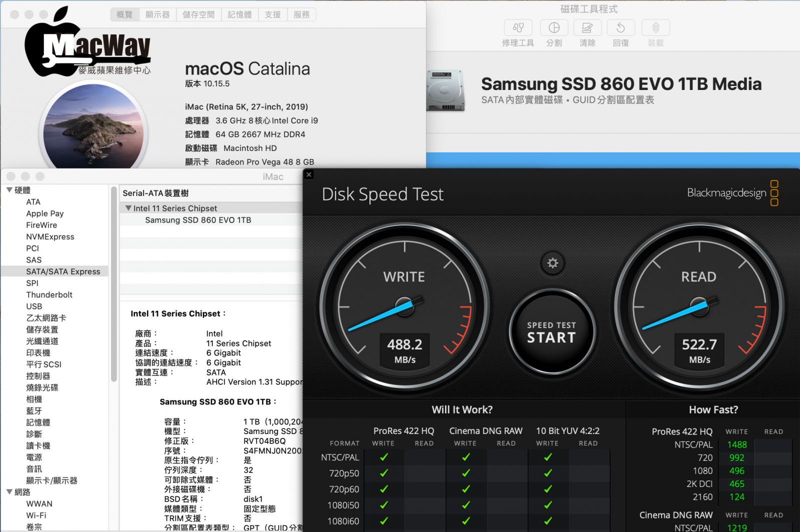Switch to the 儲存空間 tab
This screenshot has width=800, height=532.
point(198,14)
